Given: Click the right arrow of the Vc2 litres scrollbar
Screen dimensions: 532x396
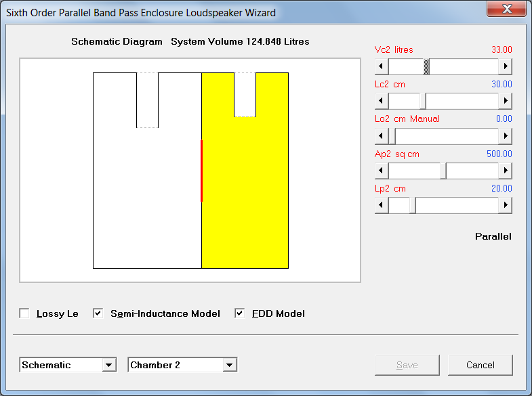Looking at the screenshot, I should tap(505, 66).
